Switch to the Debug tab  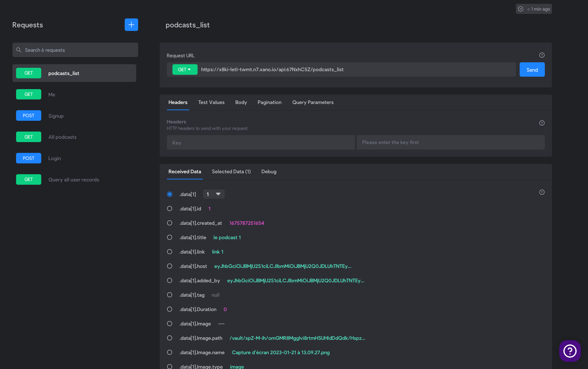pyautogui.click(x=269, y=172)
